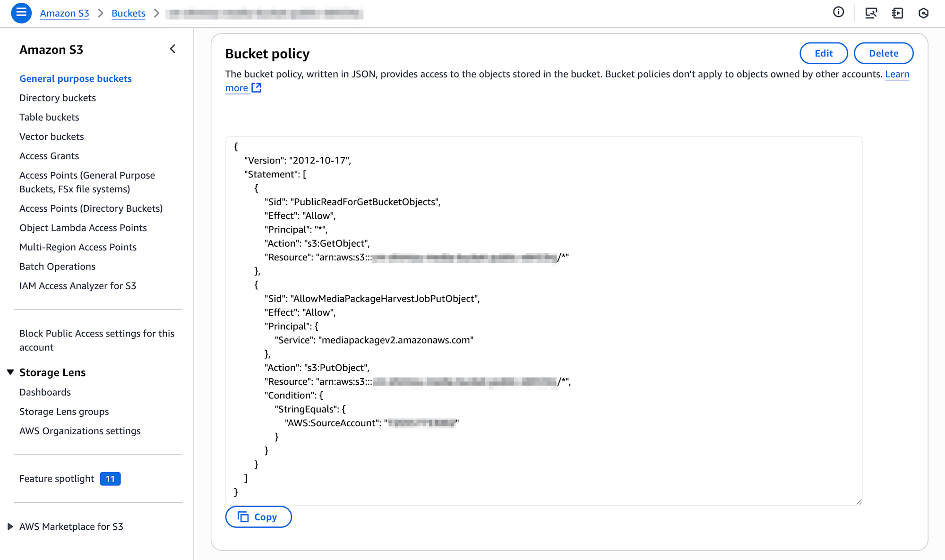
Task: Click the "Principal": "*" line
Action: [x=296, y=230]
